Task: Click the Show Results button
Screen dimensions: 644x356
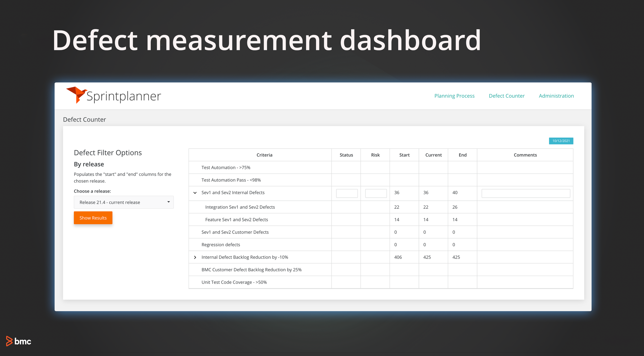Action: pos(93,218)
